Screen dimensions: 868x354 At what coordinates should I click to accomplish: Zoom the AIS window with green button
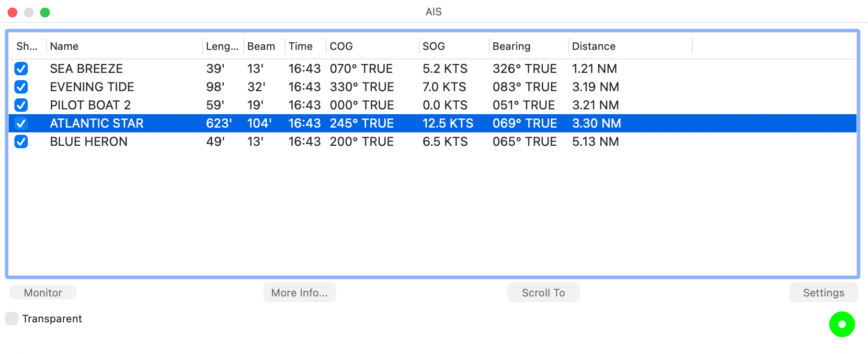45,12
